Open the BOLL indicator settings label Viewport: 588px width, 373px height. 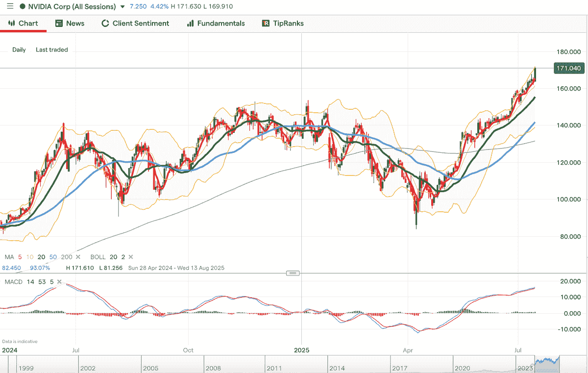tap(98, 257)
